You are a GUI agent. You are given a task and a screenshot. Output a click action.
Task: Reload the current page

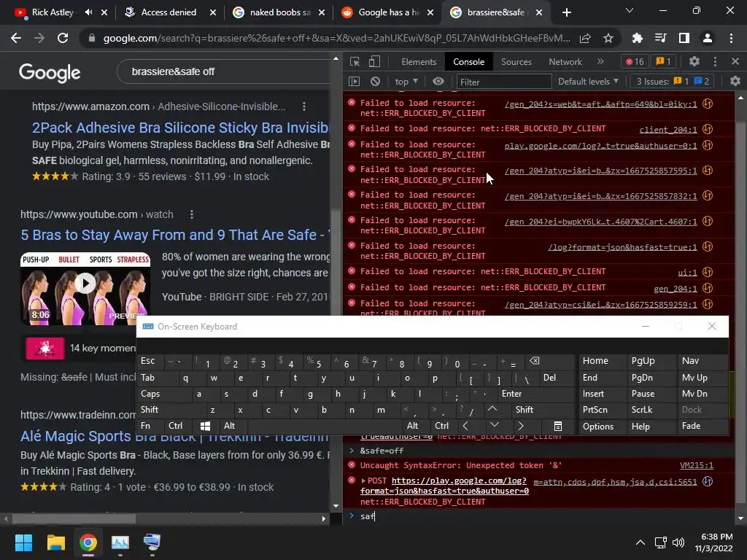pos(63,38)
